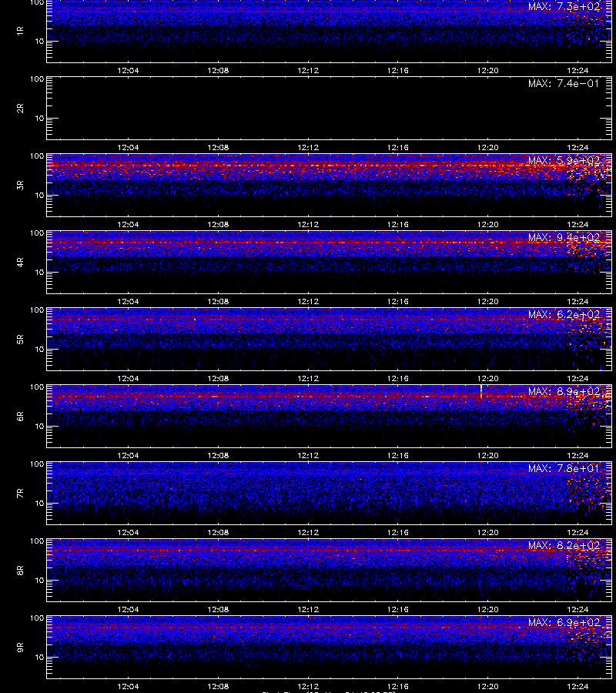Click the yellow spike in the 6R spectrogram
616x693 pixels.
click(x=480, y=392)
